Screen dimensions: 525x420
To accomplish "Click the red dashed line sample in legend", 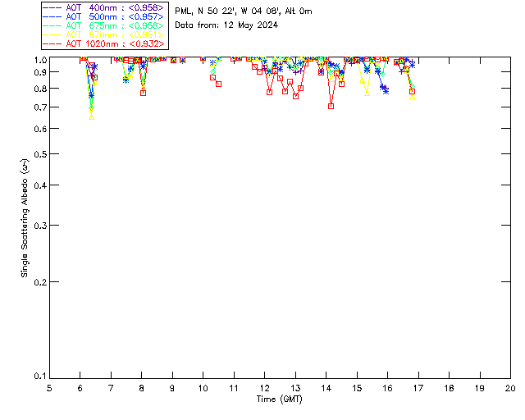I will click(x=52, y=43).
